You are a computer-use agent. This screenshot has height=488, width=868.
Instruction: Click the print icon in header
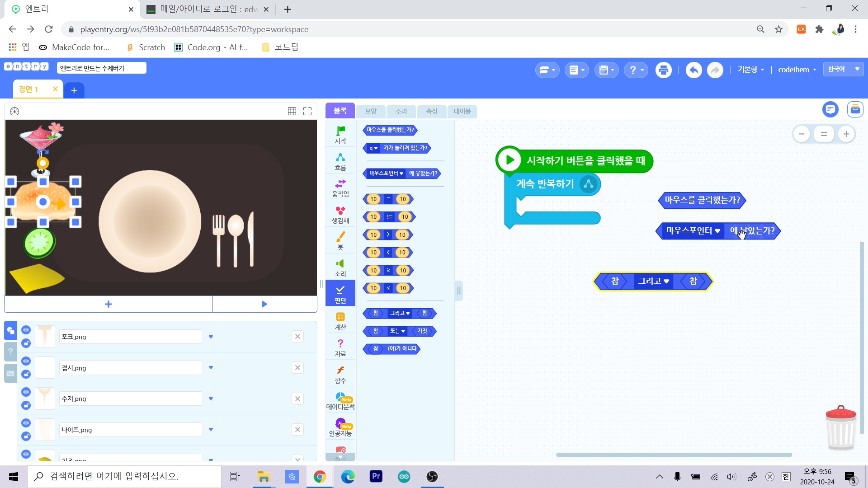(x=663, y=70)
